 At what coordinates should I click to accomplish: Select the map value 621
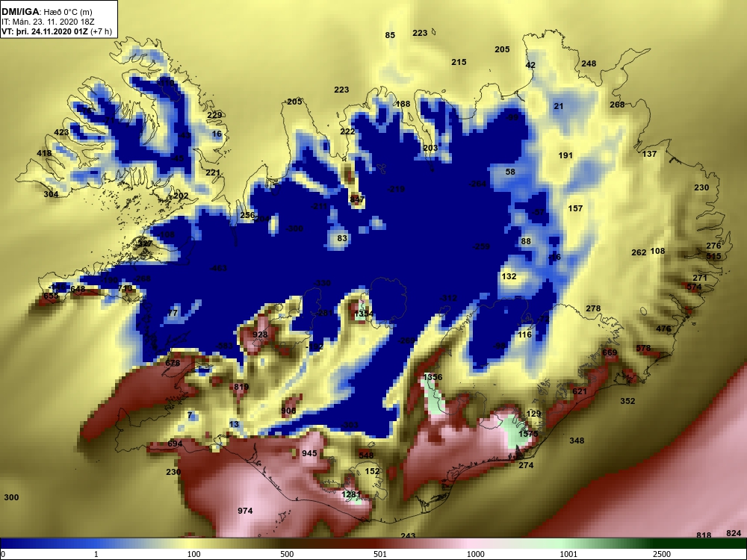pyautogui.click(x=580, y=391)
